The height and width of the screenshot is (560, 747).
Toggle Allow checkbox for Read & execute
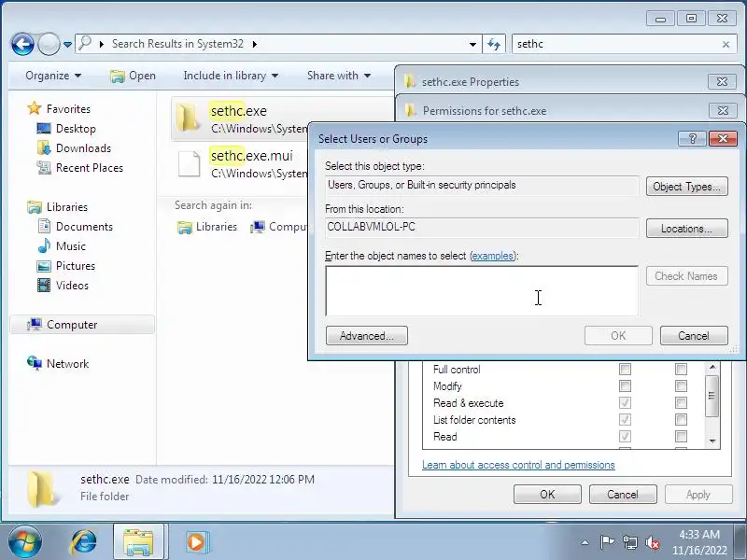(x=625, y=403)
